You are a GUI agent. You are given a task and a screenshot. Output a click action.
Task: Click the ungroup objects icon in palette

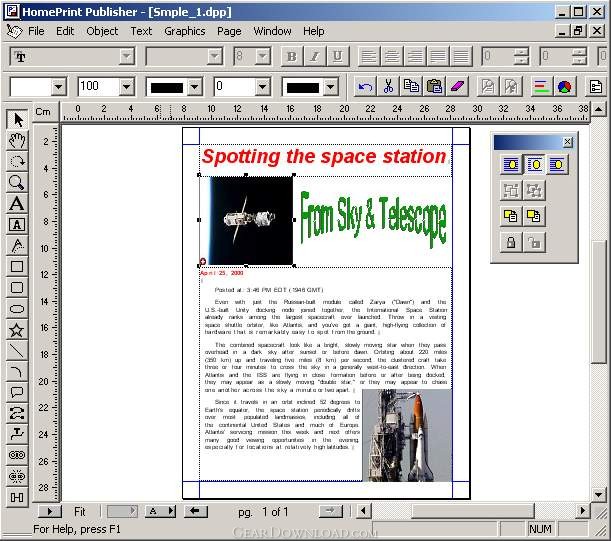click(534, 190)
